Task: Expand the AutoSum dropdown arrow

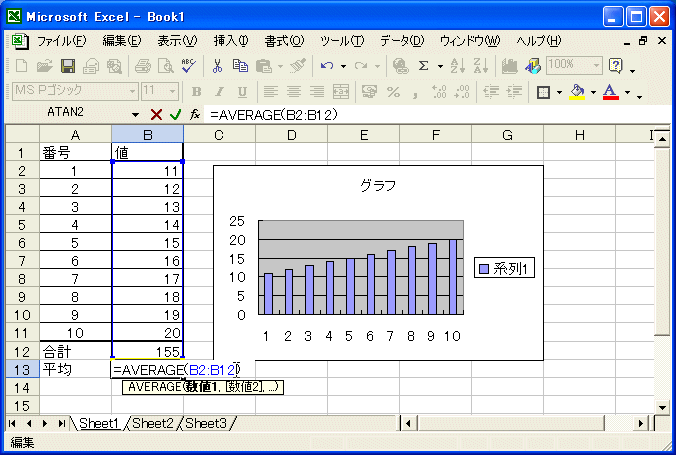Action: click(x=440, y=66)
